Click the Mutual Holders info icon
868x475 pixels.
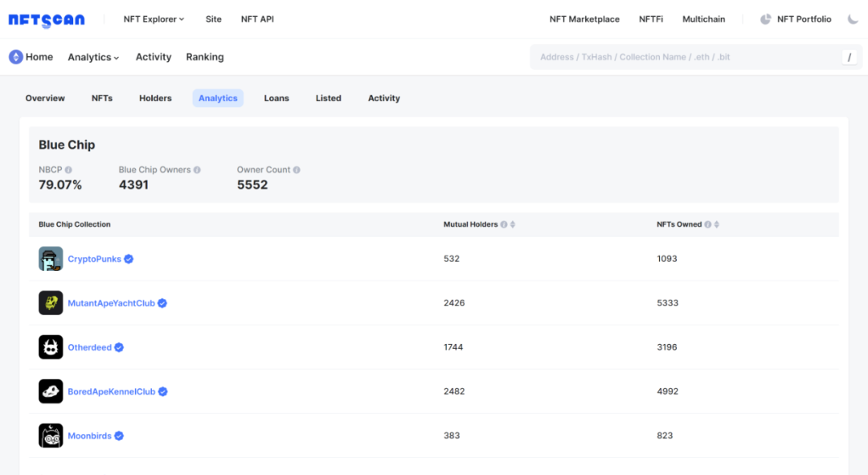[504, 224]
